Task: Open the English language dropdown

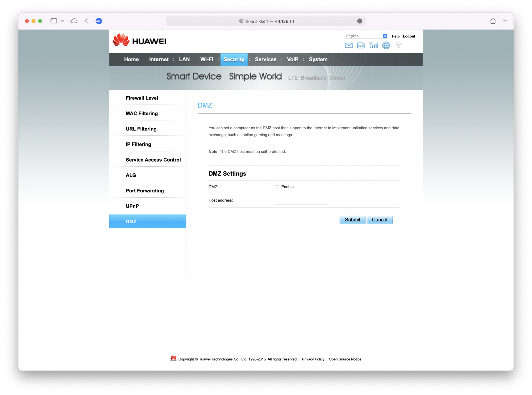Action: pos(366,36)
